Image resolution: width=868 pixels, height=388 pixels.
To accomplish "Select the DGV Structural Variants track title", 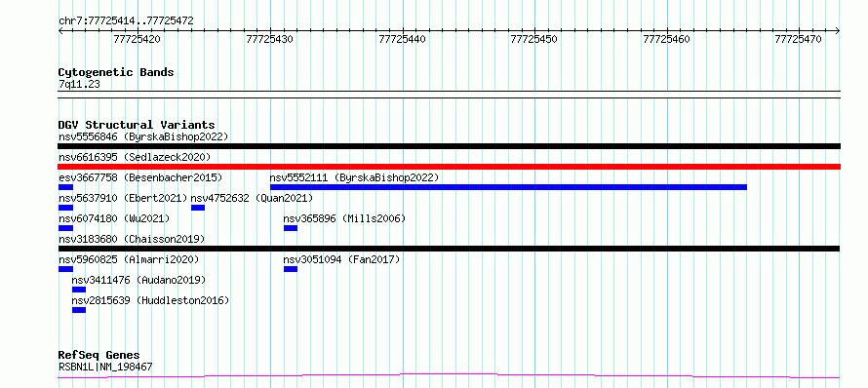I will coord(137,125).
